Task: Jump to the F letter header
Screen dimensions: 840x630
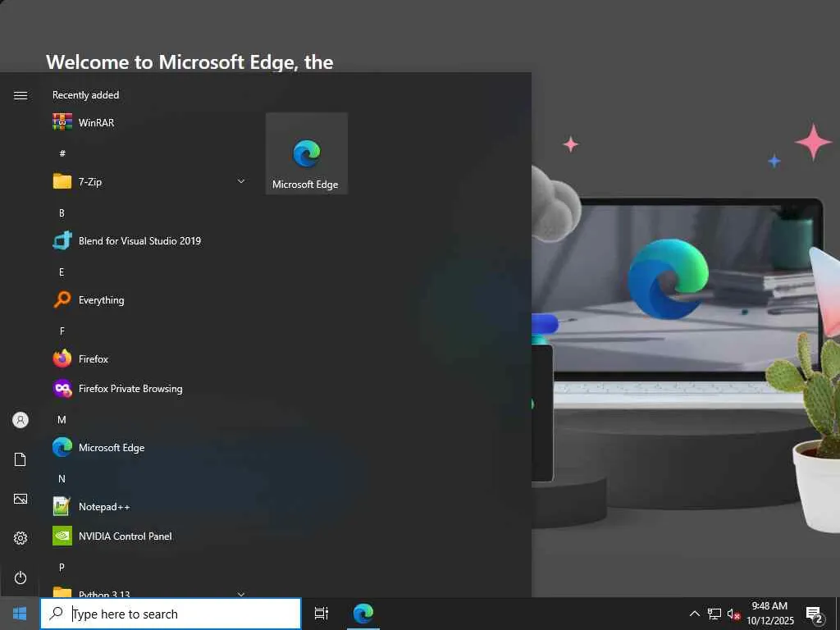Action: [62, 331]
